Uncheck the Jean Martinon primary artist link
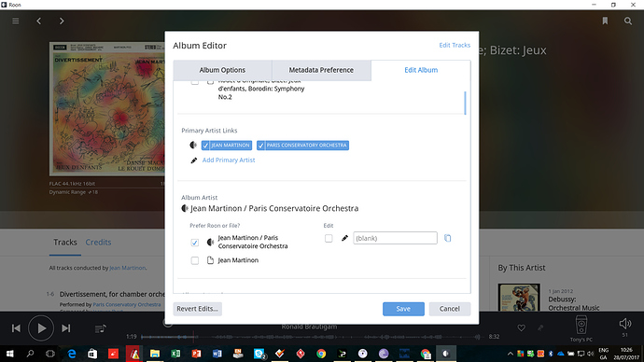 [227, 146]
